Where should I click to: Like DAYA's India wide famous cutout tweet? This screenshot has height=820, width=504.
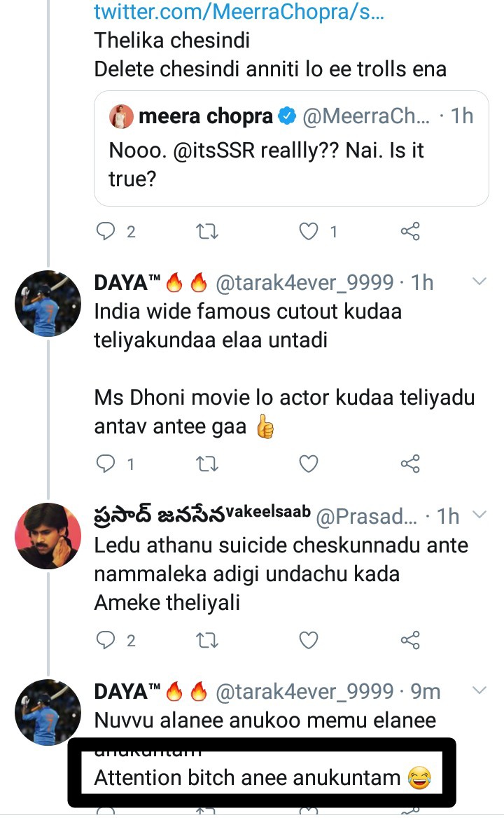309,464
